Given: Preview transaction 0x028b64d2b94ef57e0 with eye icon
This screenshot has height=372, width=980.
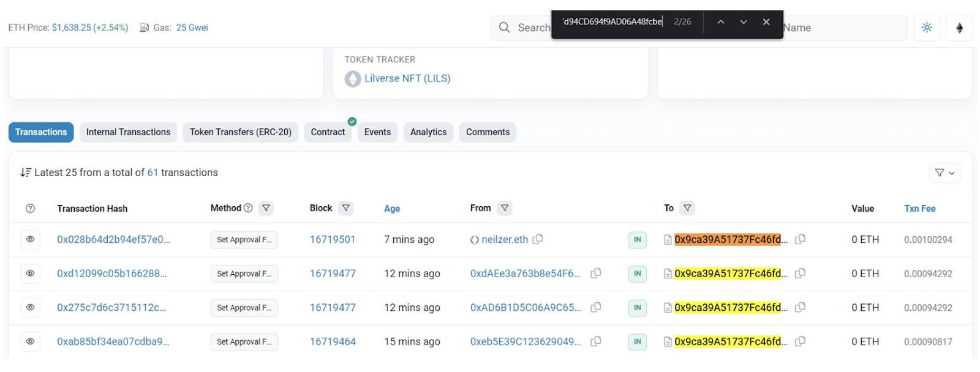Looking at the screenshot, I should (30, 240).
